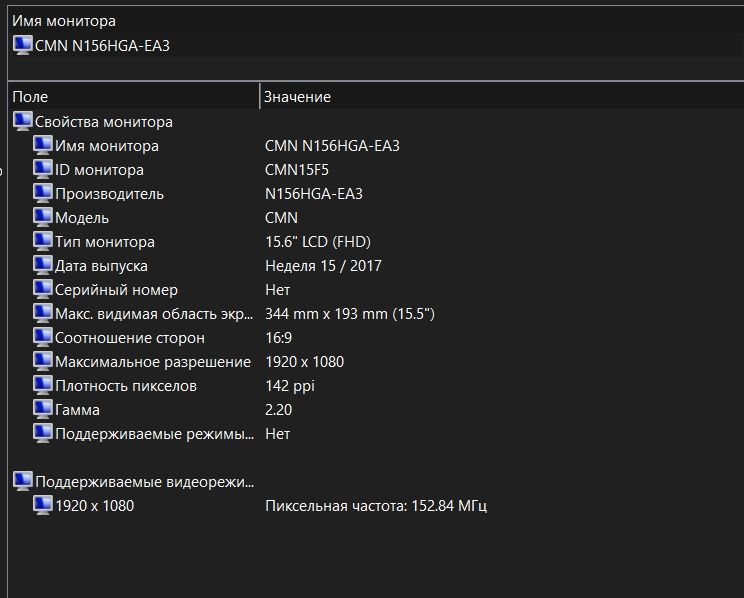Click the icon beside the 1920 x 1080 video mode
744x598 pixels.
[42, 505]
